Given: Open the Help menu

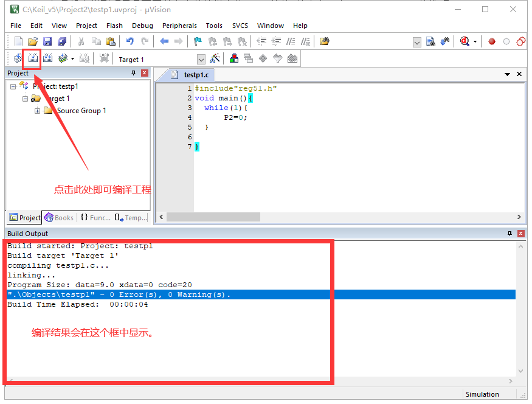Looking at the screenshot, I should [300, 26].
